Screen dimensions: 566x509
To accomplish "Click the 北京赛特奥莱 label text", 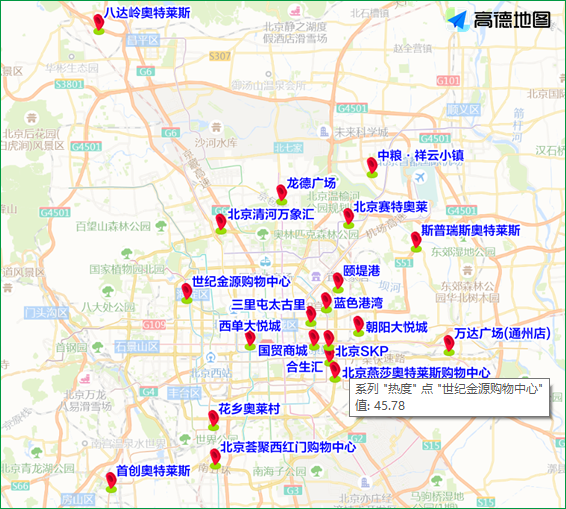I will 391,207.
